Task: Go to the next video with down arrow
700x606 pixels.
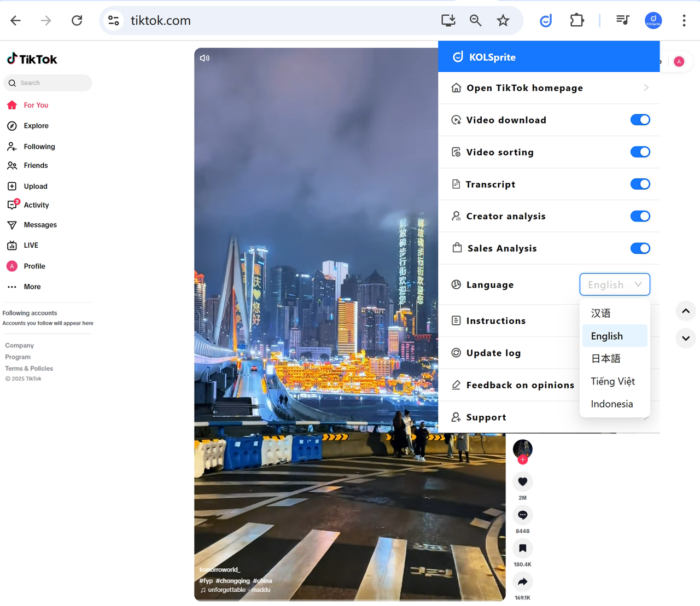Action: coord(686,339)
